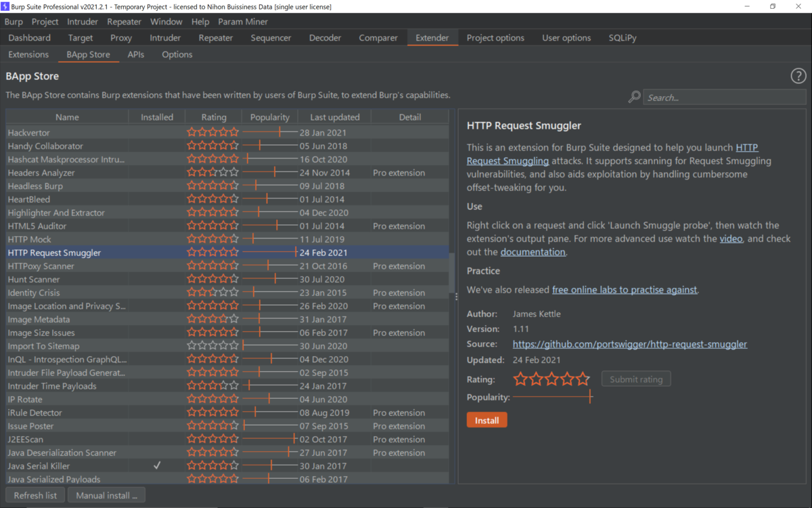This screenshot has width=812, height=508.
Task: Sort by the Installed column header
Action: (x=157, y=117)
